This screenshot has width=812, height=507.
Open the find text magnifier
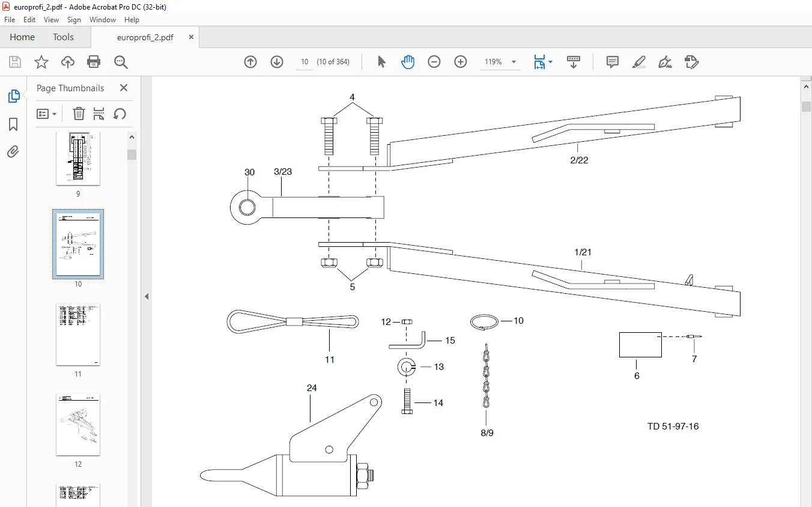(121, 62)
